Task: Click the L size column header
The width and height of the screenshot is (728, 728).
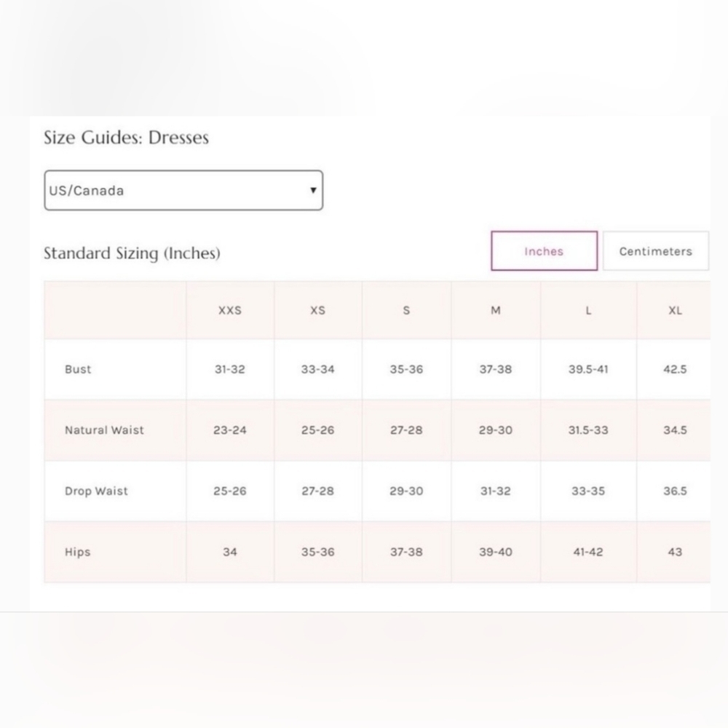Action: 588,310
